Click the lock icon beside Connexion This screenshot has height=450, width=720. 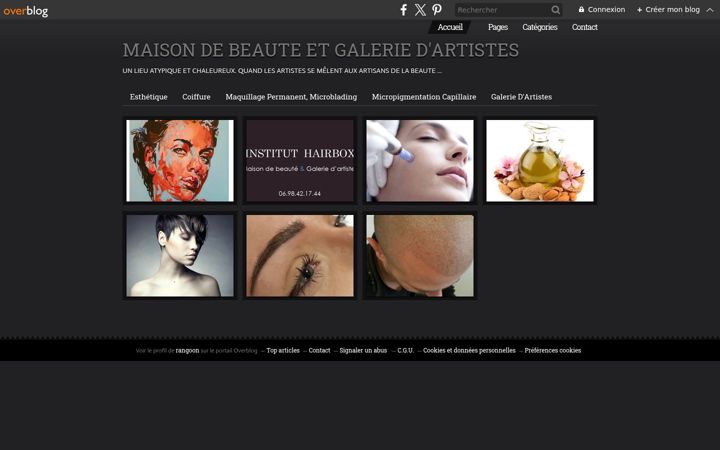pos(581,9)
